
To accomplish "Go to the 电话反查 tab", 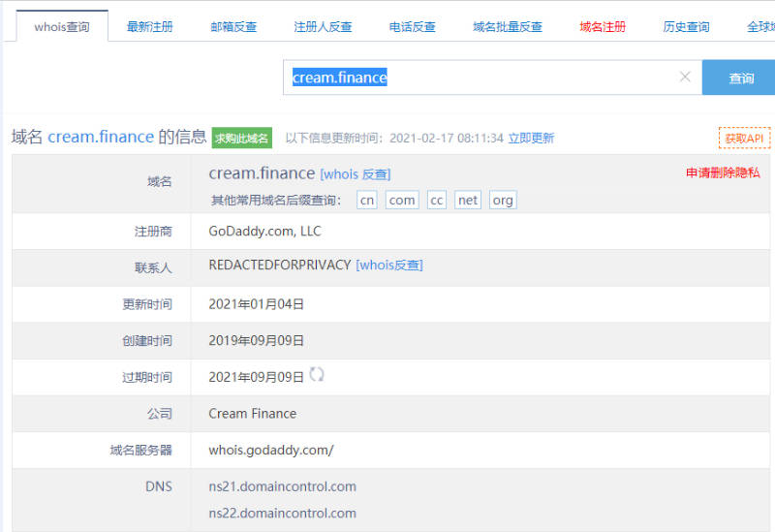I will (413, 27).
